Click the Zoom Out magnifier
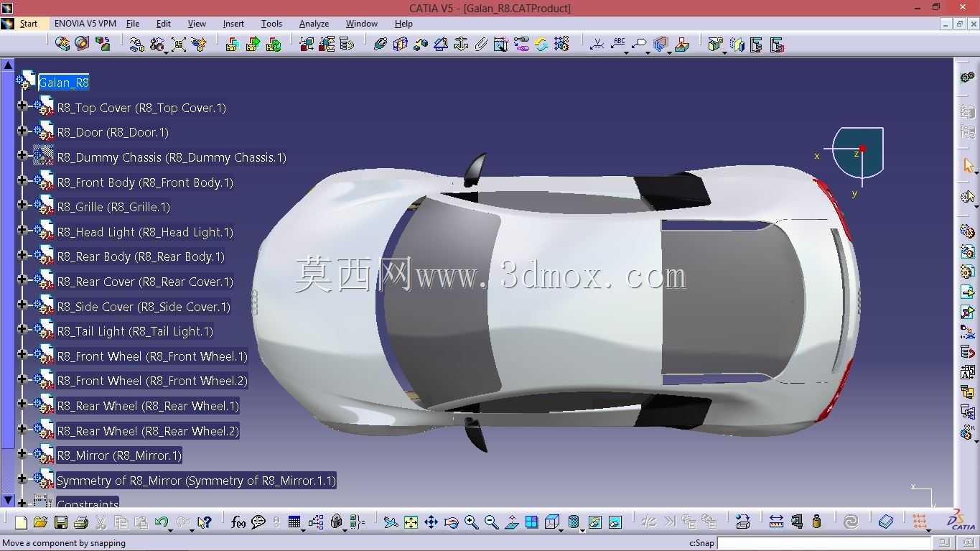 pos(491,522)
